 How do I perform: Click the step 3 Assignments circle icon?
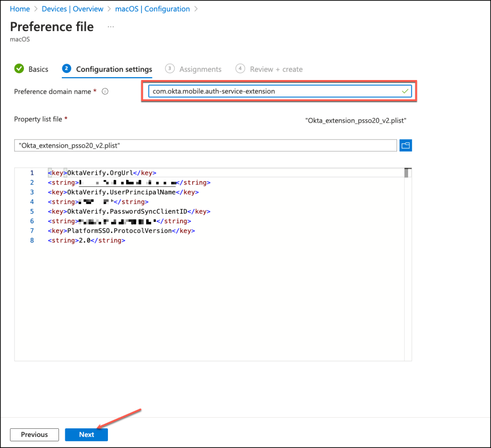coord(169,69)
